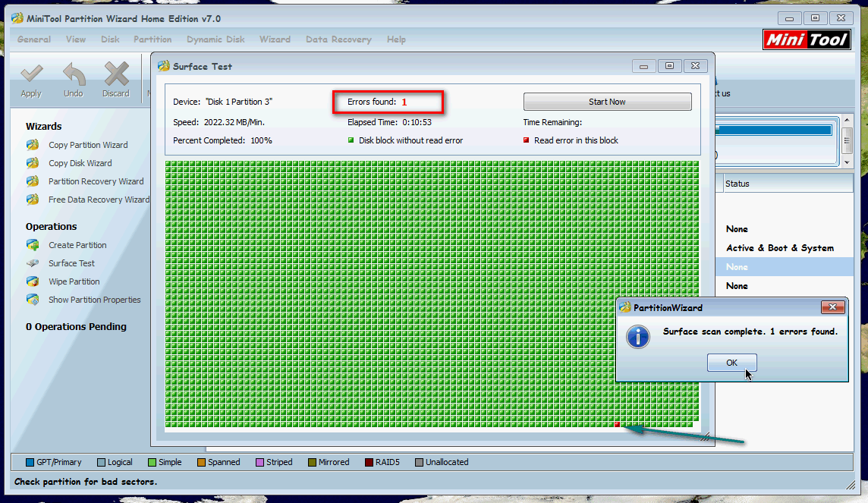This screenshot has width=868, height=503.
Task: Click the 'Errors found: 1' value
Action: [404, 102]
